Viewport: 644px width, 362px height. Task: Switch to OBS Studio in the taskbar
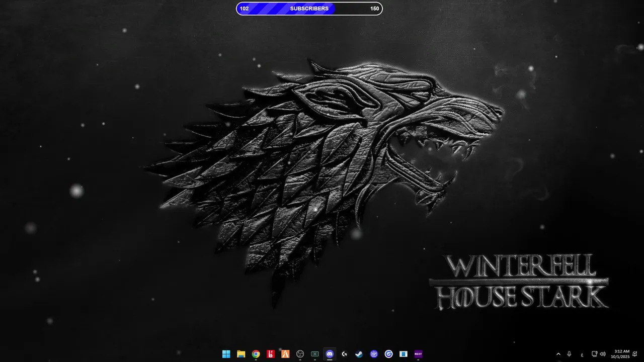pyautogui.click(x=300, y=354)
